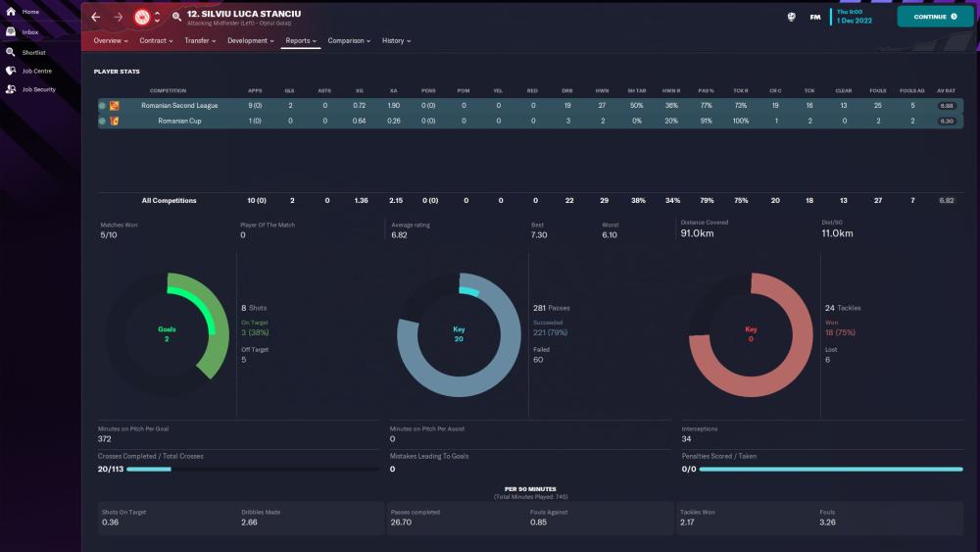Click the forward navigation arrow
The width and height of the screenshot is (980, 552).
point(118,17)
